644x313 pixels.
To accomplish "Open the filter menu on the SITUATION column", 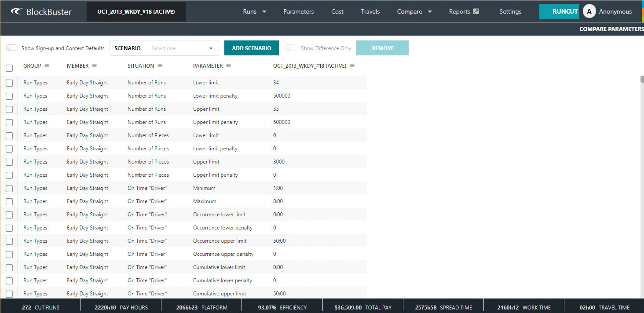I will click(x=160, y=65).
